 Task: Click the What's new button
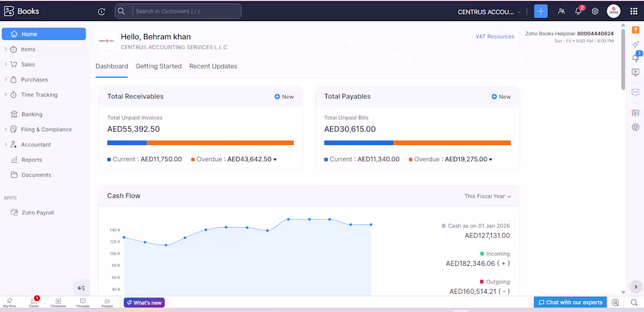pyautogui.click(x=144, y=303)
